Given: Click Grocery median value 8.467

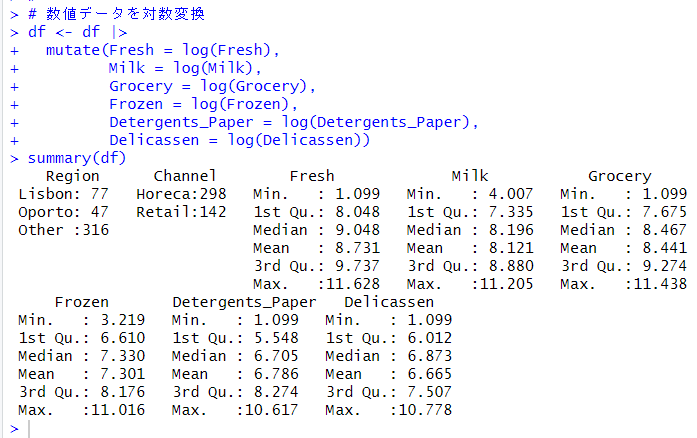Looking at the screenshot, I should [665, 230].
